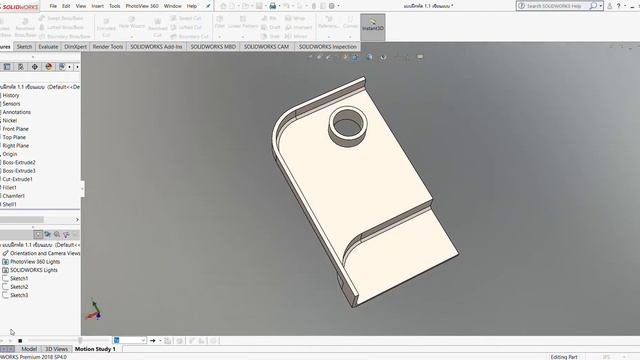The image size is (640, 360).
Task: Open the ConfigurationManager tab icon
Action: pos(21,67)
